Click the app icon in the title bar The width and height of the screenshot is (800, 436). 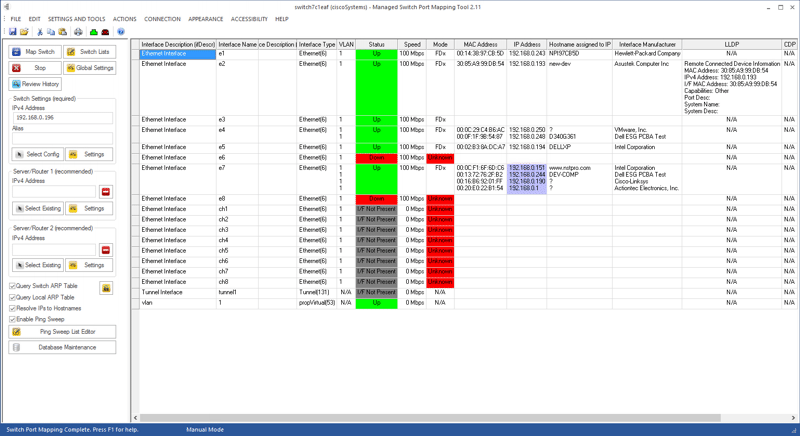pos(6,7)
